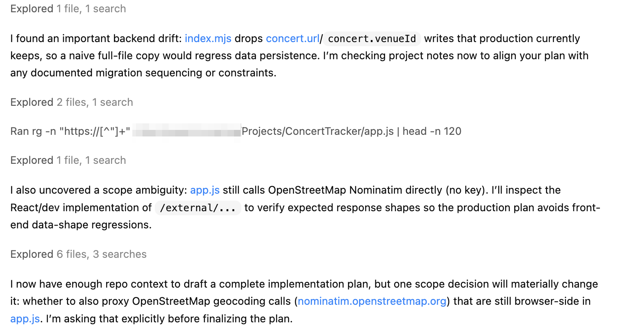The width and height of the screenshot is (644, 335).
Task: Click "head -n 120" in the command line
Action: coord(432,131)
